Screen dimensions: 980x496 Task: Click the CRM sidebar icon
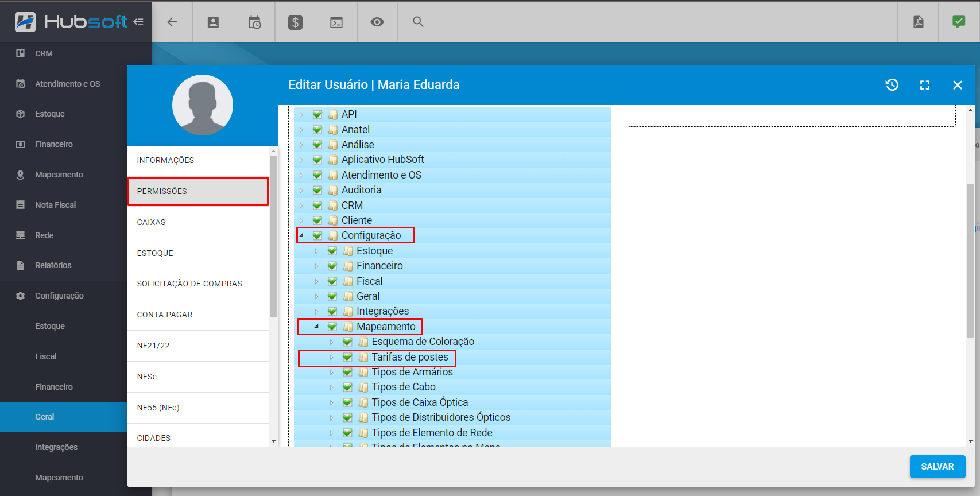point(21,53)
